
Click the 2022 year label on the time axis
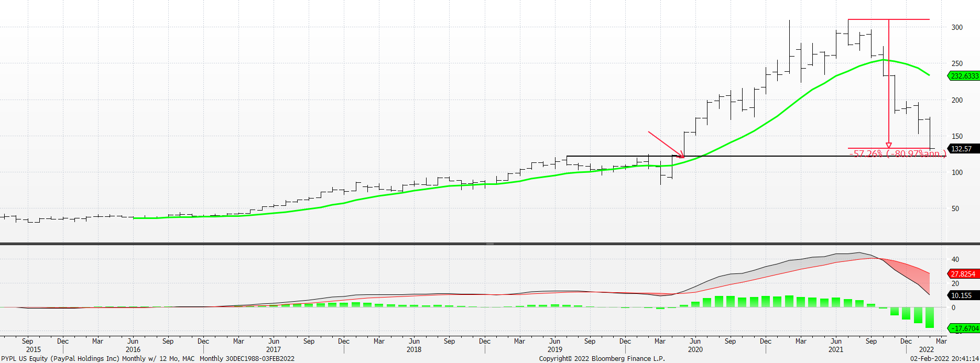pos(927,349)
